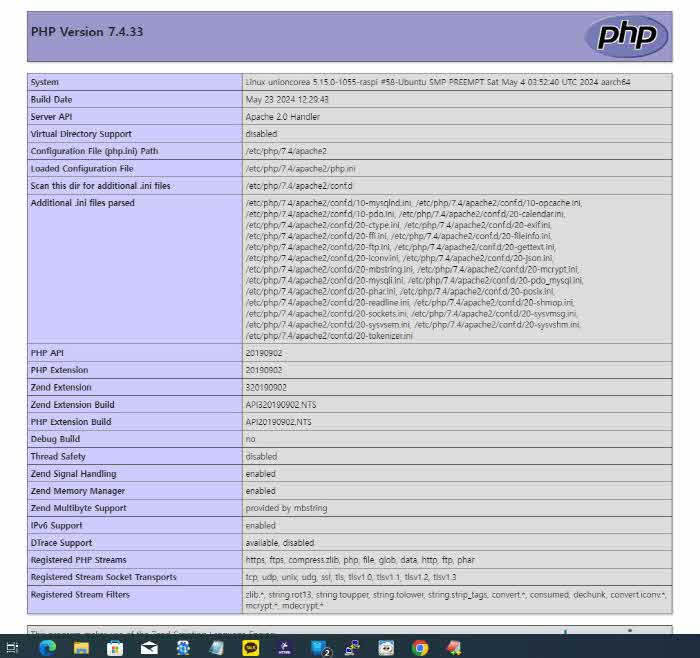Click the PHP logo in the header
This screenshot has height=658, width=700.
626,36
